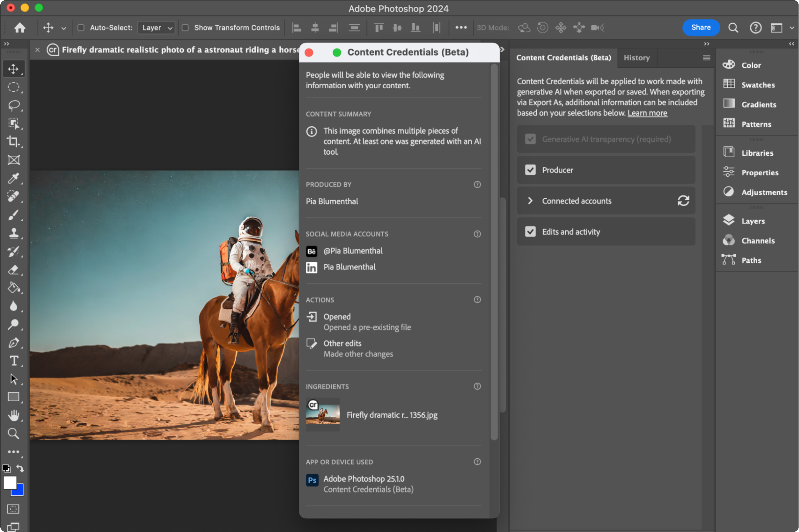The image size is (799, 532).
Task: Click the blue Share button
Action: coord(700,28)
